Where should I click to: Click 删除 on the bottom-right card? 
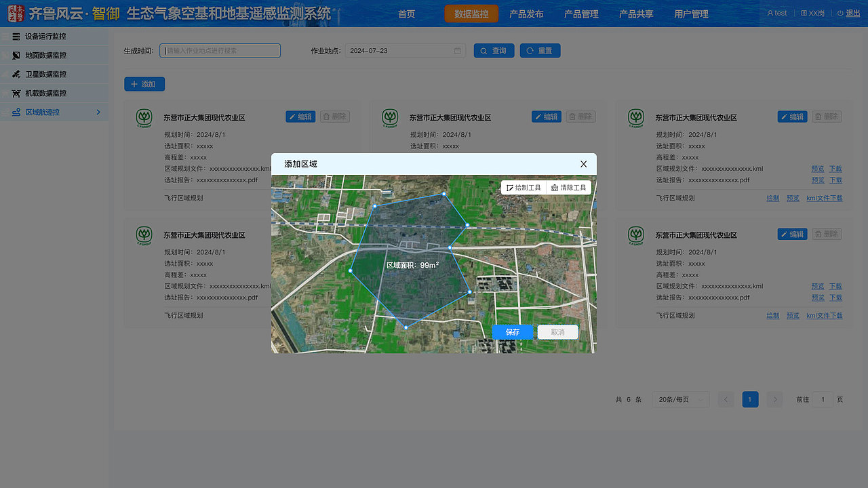827,234
